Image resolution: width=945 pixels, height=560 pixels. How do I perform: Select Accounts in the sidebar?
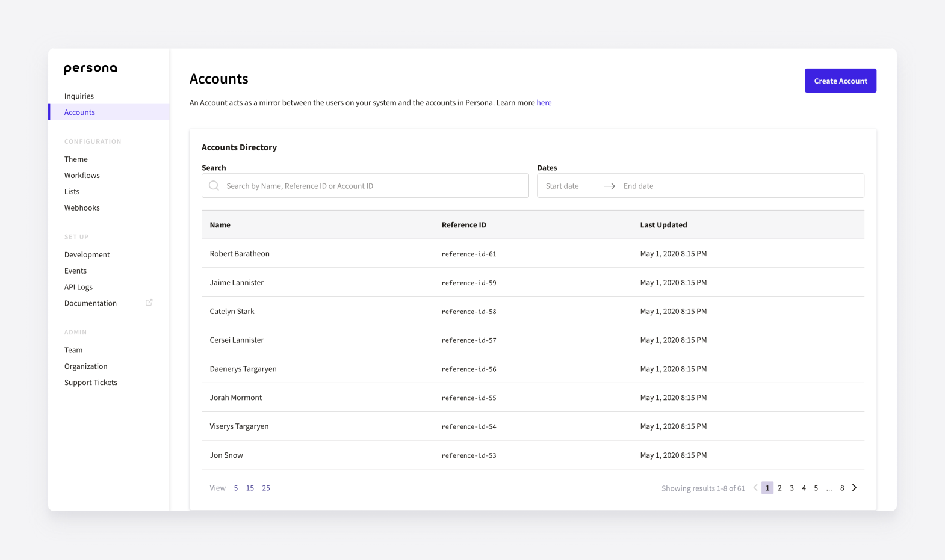[109, 112]
